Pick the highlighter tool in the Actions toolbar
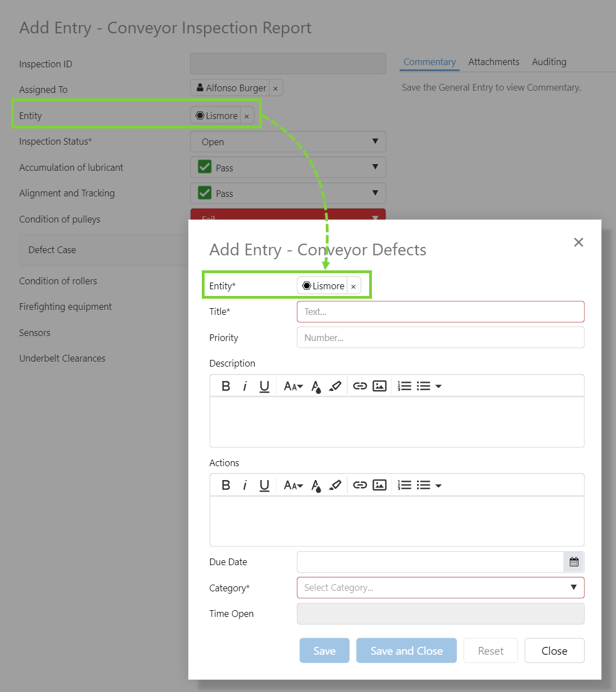The image size is (616, 692). point(335,486)
